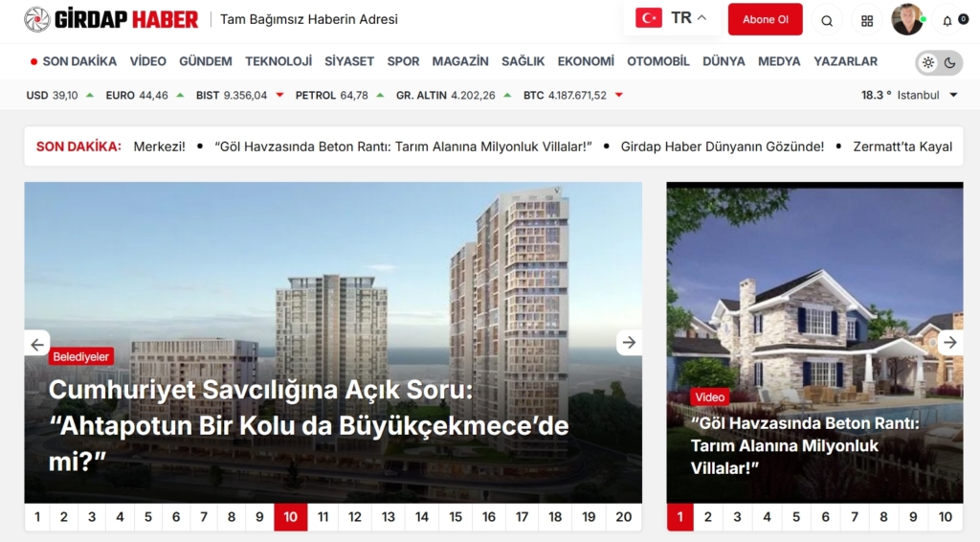980x542 pixels.
Task: Select the SON DAKİKA menu item
Action: pyautogui.click(x=74, y=61)
